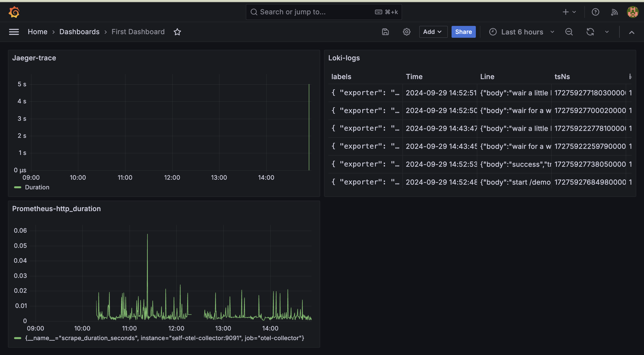Open the plus new item dropdown

[569, 12]
